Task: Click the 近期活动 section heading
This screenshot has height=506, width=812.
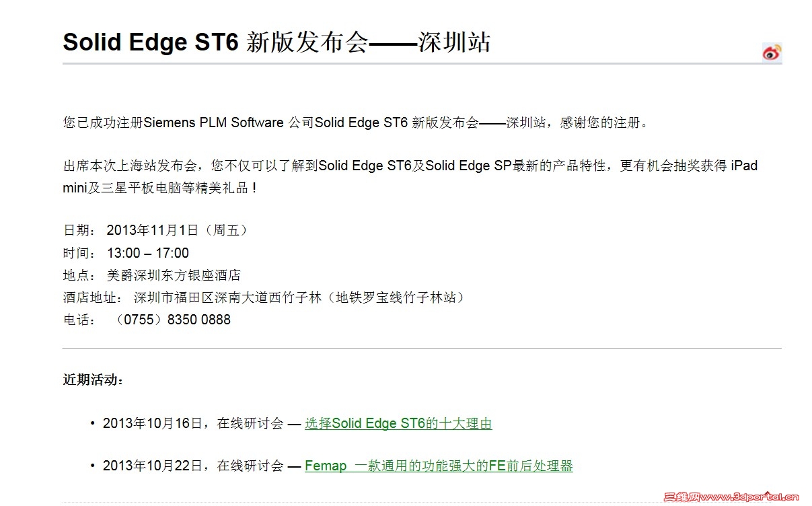Action: [94, 379]
